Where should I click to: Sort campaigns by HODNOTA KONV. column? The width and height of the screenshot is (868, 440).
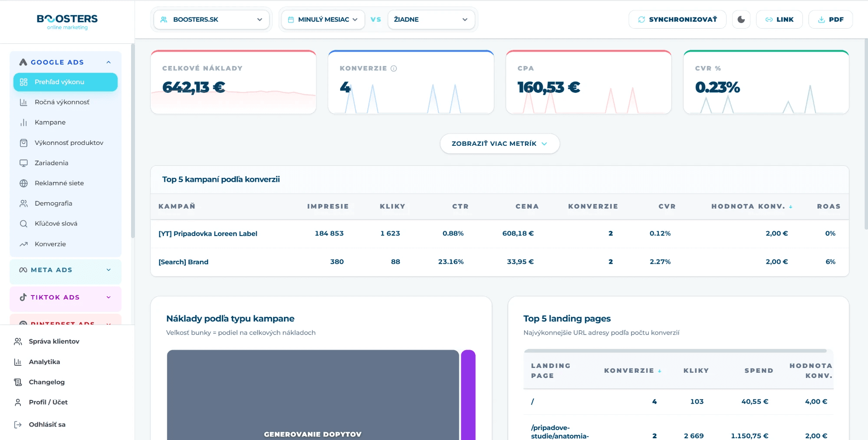752,207
